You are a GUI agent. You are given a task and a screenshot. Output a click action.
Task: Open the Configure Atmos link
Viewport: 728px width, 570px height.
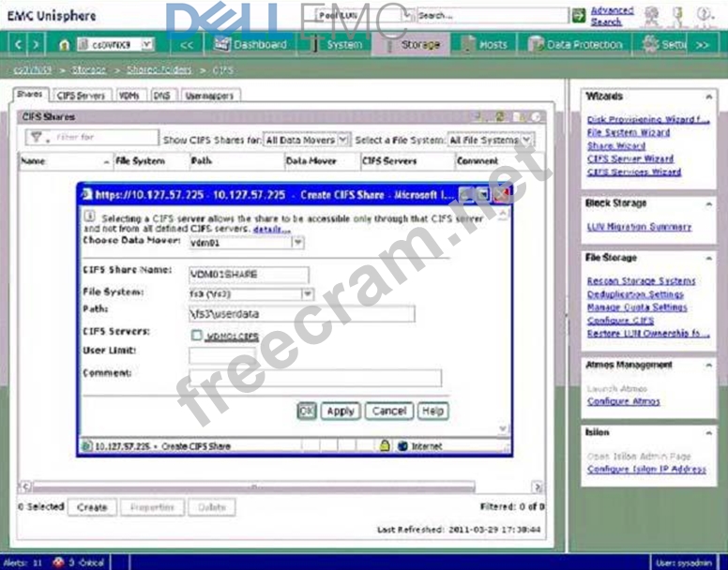(x=624, y=401)
